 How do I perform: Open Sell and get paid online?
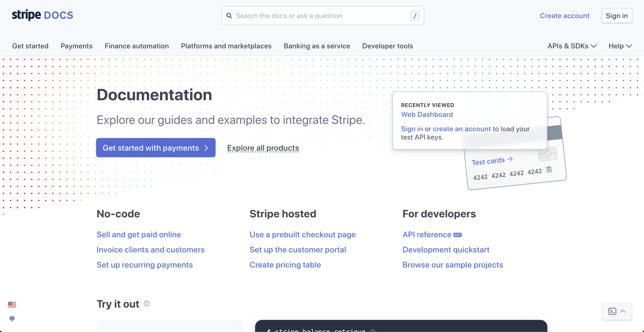tap(139, 235)
